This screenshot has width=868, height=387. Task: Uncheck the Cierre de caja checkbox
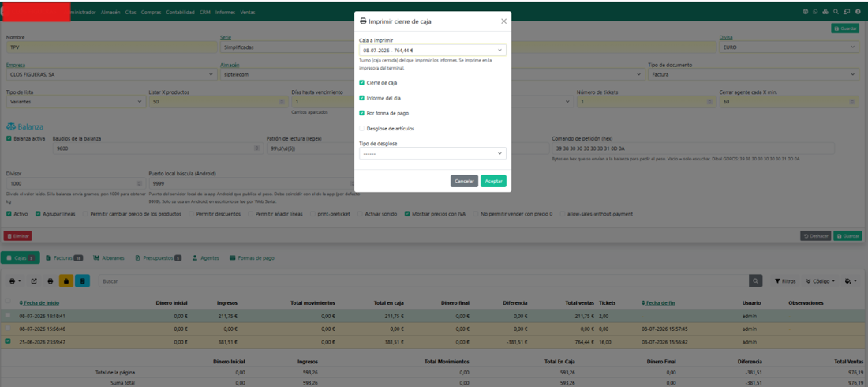coord(361,83)
